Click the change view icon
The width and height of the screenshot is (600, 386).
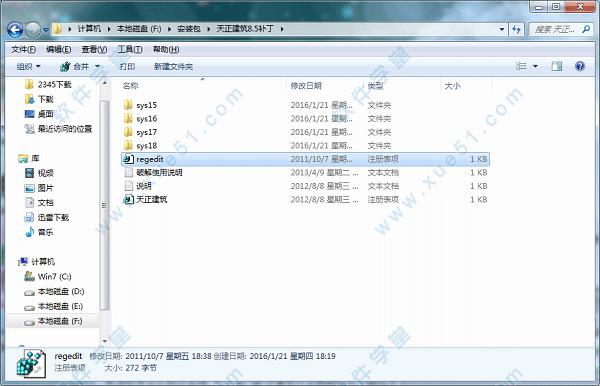pyautogui.click(x=521, y=66)
